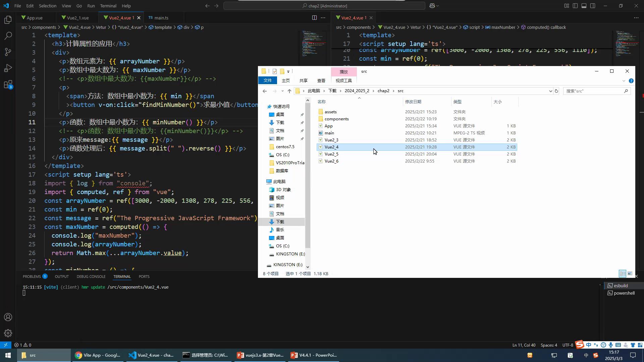644x362 pixels.
Task: Open Source Control view
Action: 8,52
